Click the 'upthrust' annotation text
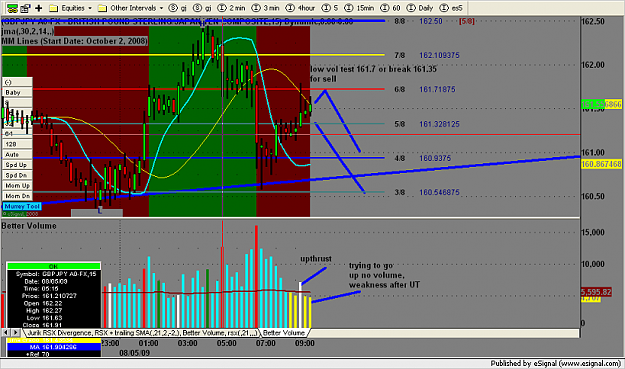Viewport: 625px width, 369px height. [316, 259]
